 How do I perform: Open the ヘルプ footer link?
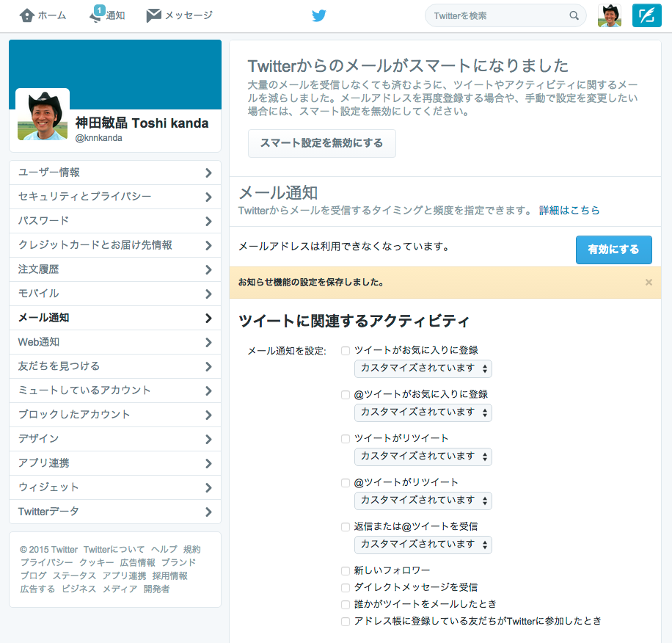tap(164, 549)
